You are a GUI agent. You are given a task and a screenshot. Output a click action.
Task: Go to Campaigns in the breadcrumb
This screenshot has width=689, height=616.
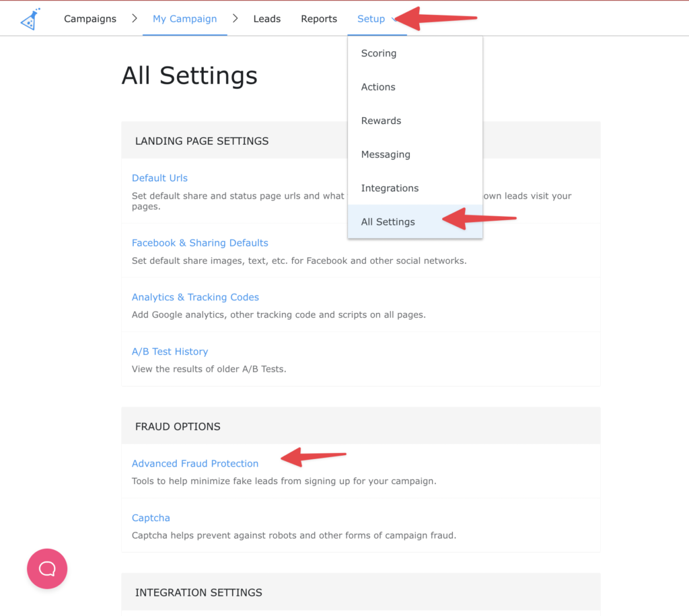pos(90,19)
